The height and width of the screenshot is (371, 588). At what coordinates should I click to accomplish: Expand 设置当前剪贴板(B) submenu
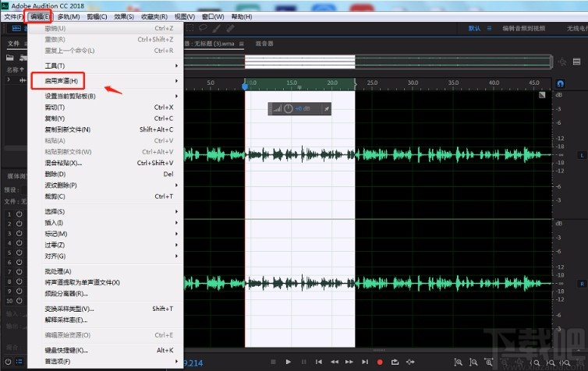(106, 96)
